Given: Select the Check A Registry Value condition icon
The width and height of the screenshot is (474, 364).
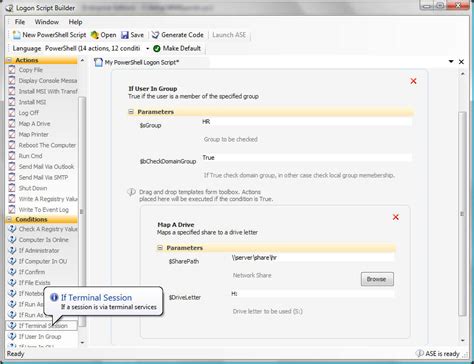Looking at the screenshot, I should pos(12,229).
